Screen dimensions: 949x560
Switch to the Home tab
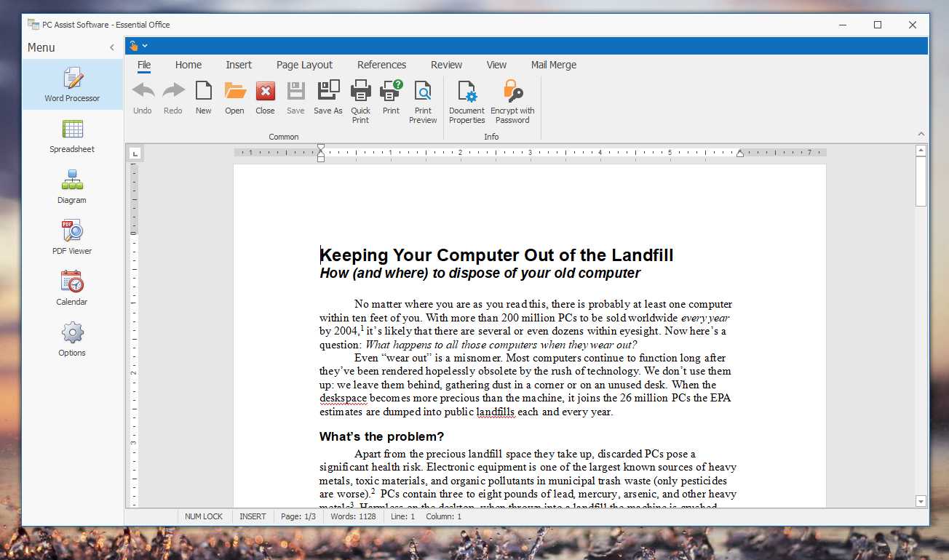click(188, 65)
